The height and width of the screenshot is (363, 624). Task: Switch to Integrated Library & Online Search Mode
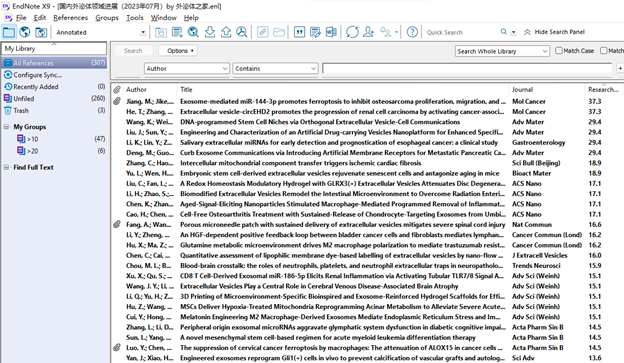[41, 32]
